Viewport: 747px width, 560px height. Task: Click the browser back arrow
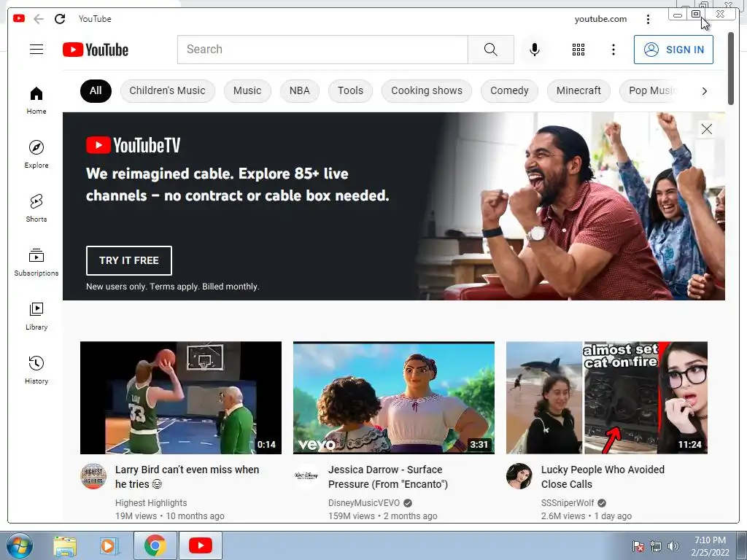click(x=39, y=19)
